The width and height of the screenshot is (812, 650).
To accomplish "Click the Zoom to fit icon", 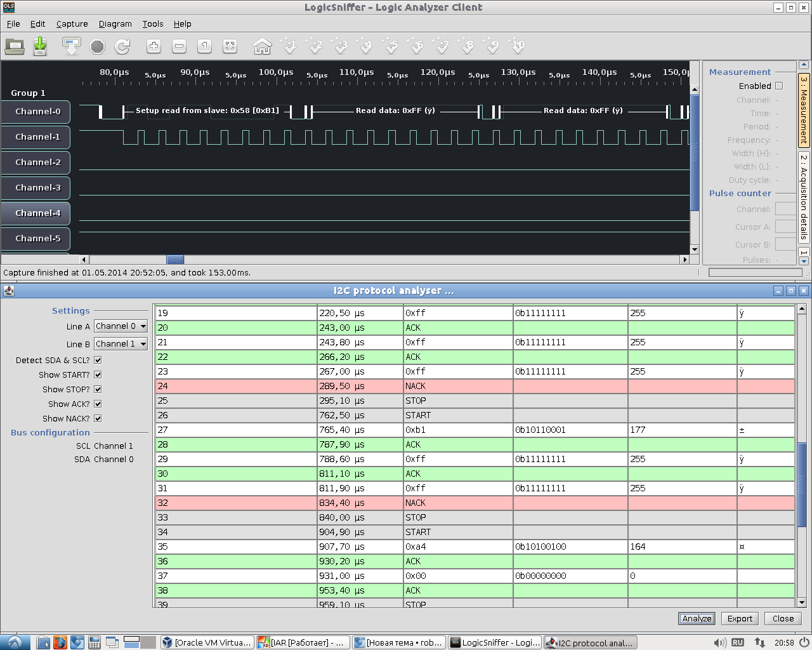I will pos(230,46).
